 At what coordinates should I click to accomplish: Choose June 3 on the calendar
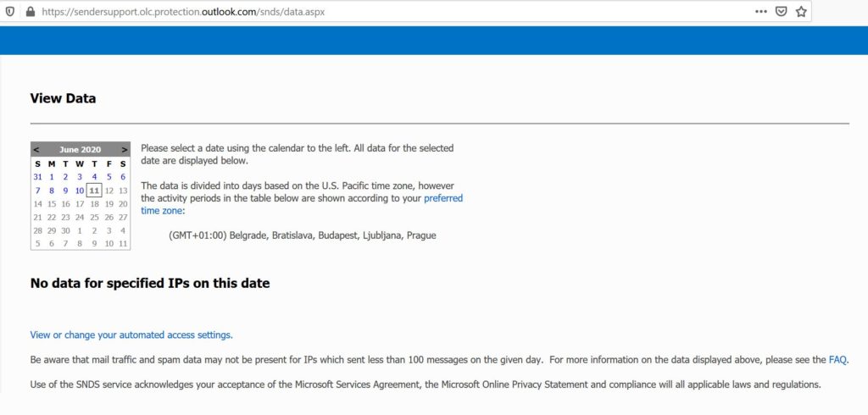click(80, 177)
